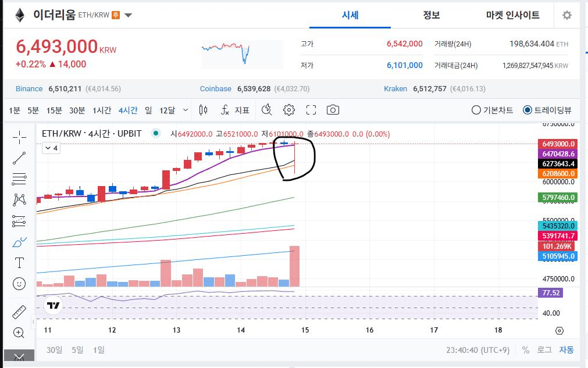This screenshot has width=588, height=368.
Task: Click the 77.52 RSI value label
Action: coord(551,292)
